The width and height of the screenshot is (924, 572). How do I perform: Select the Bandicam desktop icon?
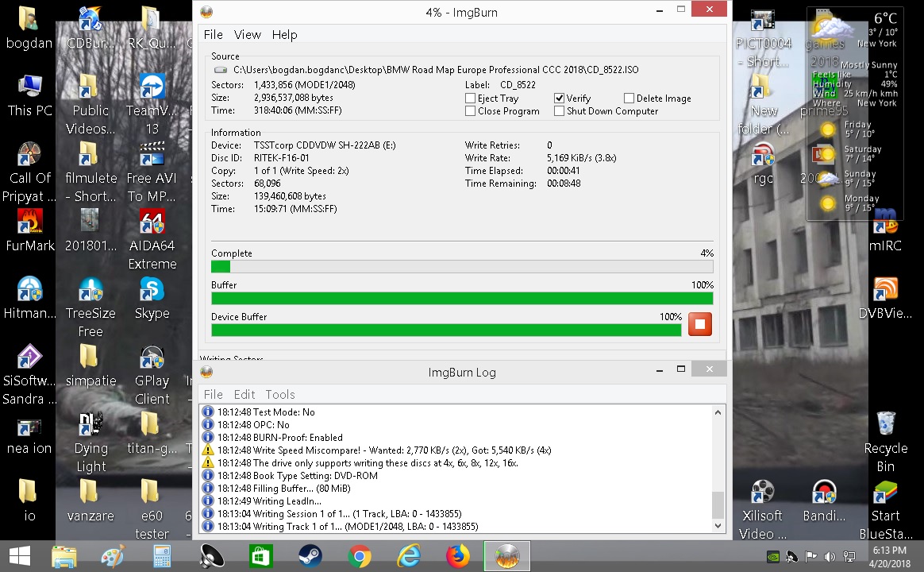coord(824,500)
